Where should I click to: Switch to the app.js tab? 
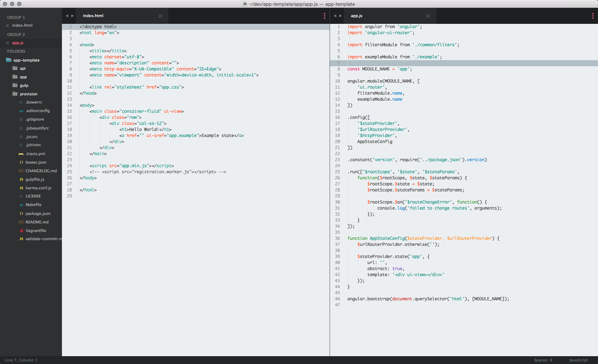[356, 16]
